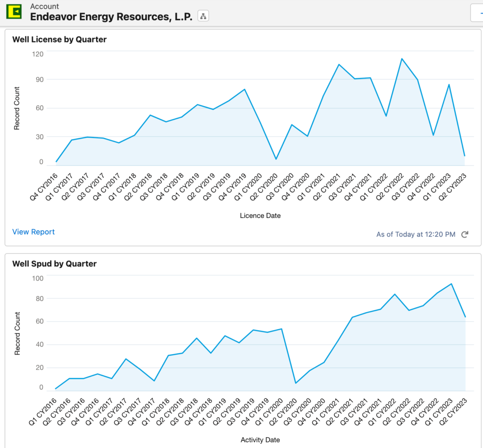Click the 80 value on the Well Spud y-axis
The width and height of the screenshot is (483, 448).
coord(40,299)
